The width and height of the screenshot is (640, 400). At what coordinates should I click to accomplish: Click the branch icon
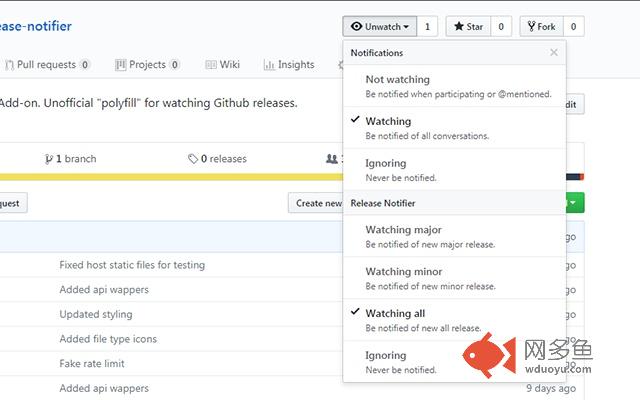point(49,159)
